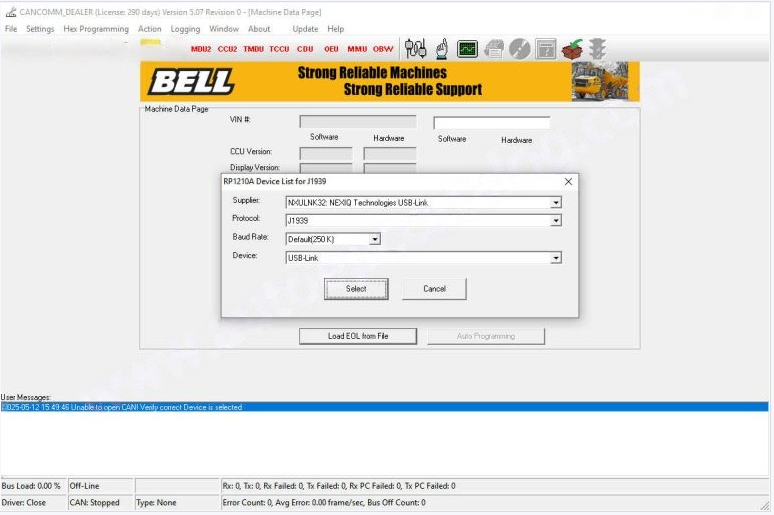Image resolution: width=774 pixels, height=515 pixels.
Task: Click the CANCOMM app icon in title bar
Action: 11,12
